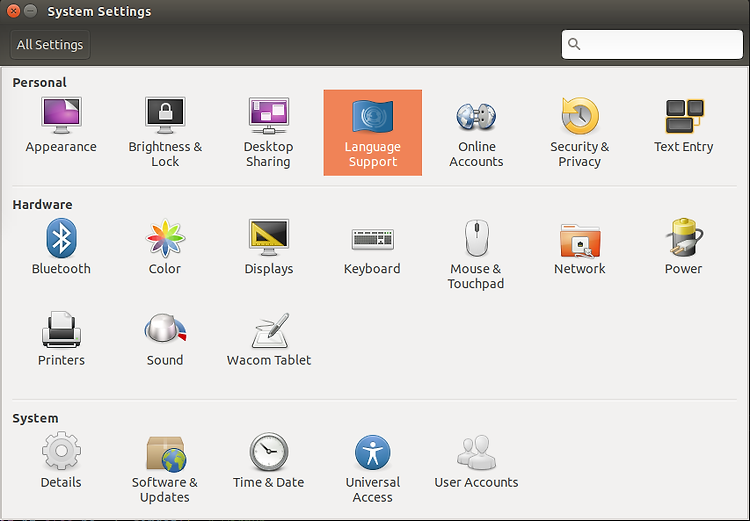Open the Printers panel
Screen dimensions: 750x521
61,339
